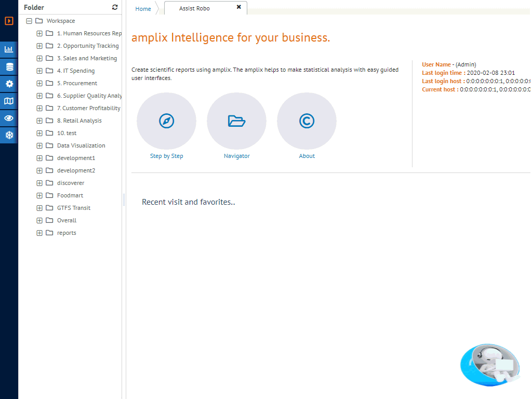Switch to the Home tab
Image resolution: width=532 pixels, height=399 pixels.
[143, 9]
